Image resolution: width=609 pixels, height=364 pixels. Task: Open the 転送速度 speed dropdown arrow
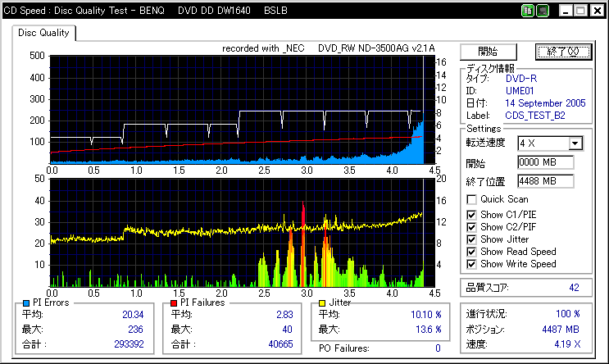pos(575,143)
